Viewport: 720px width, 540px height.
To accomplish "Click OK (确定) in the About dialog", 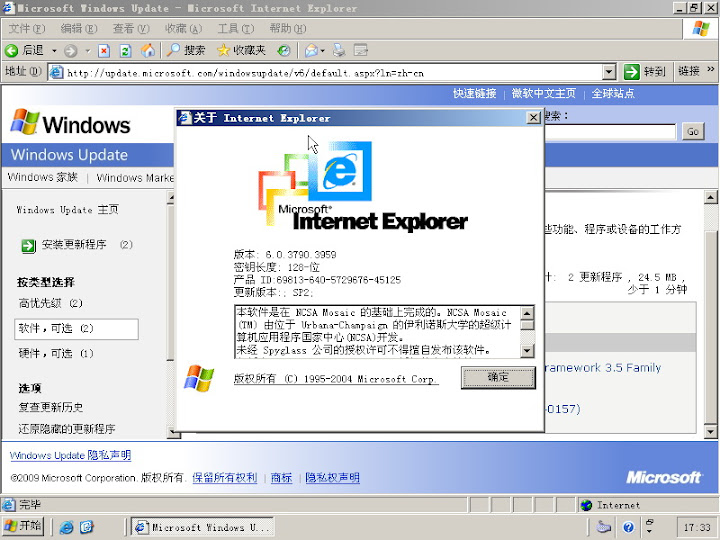I will pyautogui.click(x=498, y=377).
